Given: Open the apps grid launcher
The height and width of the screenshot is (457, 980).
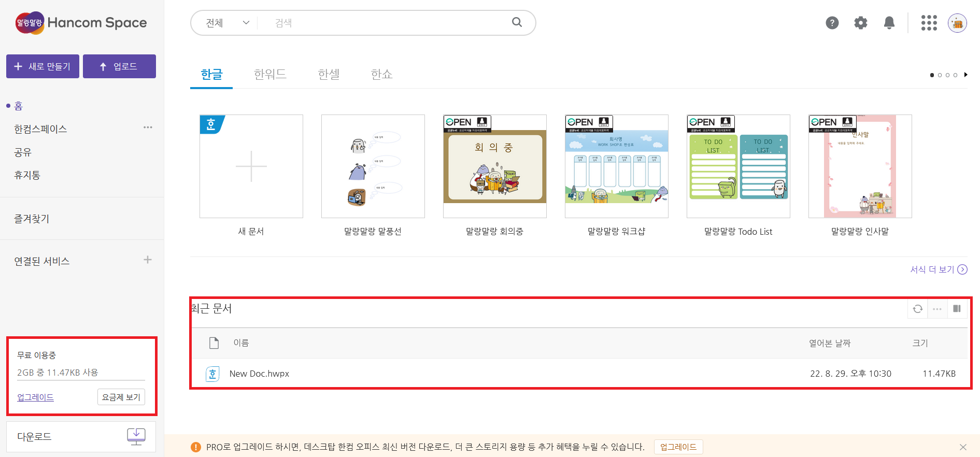Looking at the screenshot, I should [929, 23].
